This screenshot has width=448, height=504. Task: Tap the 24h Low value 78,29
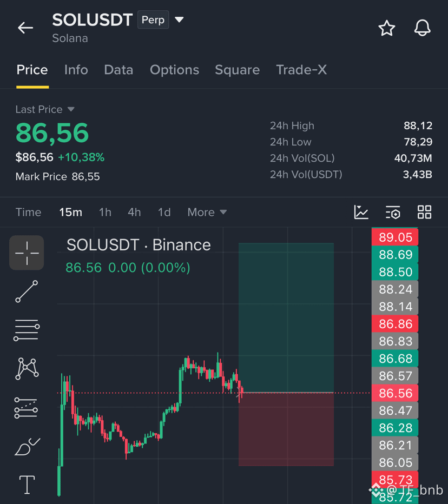418,142
